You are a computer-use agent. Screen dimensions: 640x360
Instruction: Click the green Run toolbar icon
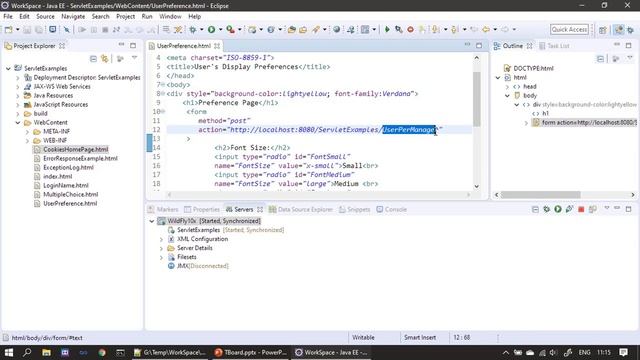point(211,29)
